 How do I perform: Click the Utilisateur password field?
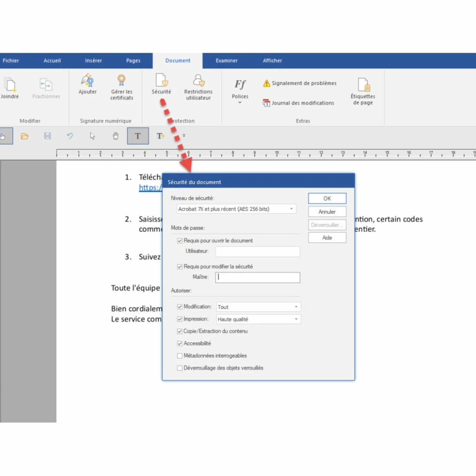tap(258, 252)
